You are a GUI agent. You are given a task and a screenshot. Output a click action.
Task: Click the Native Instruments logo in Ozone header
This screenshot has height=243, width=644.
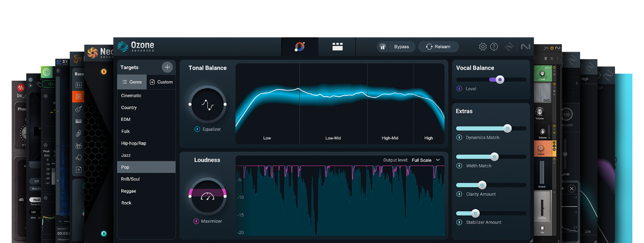coord(525,47)
